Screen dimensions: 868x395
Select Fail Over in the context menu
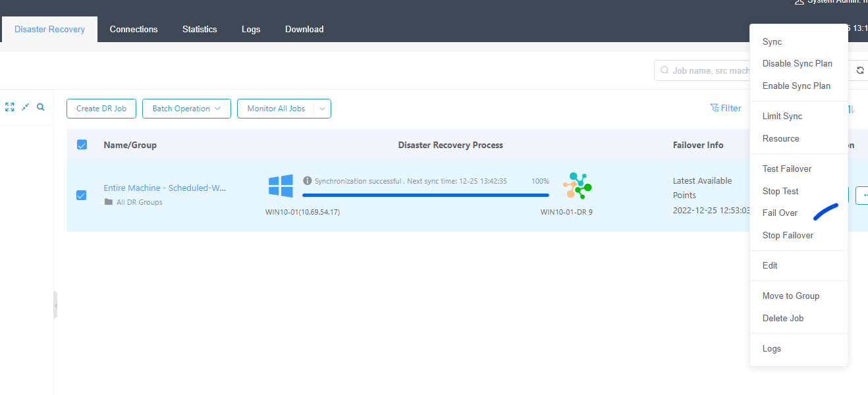[x=799, y=213]
